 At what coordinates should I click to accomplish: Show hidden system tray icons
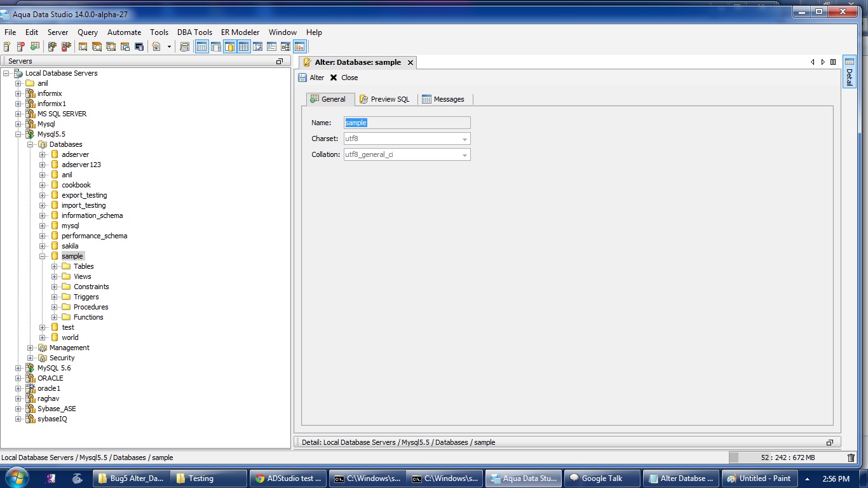(808, 478)
